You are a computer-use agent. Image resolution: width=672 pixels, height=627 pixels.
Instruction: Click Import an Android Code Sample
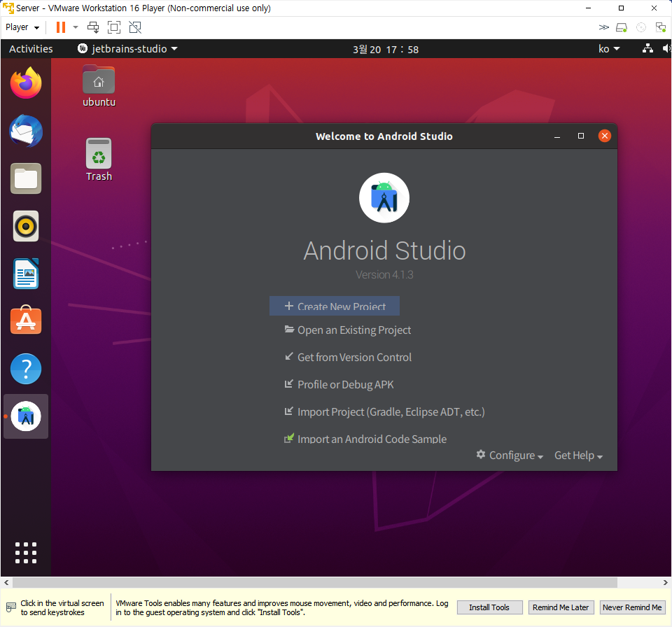[x=365, y=439]
